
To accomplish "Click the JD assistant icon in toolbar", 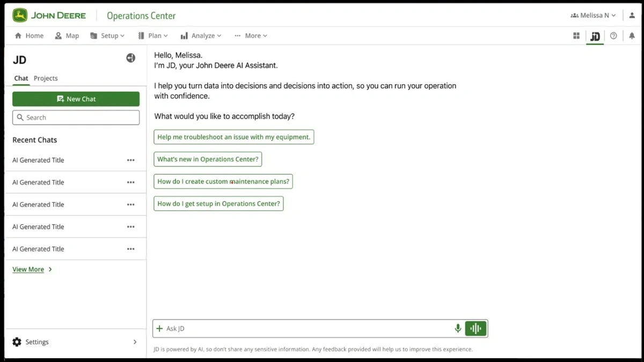I will tap(595, 36).
